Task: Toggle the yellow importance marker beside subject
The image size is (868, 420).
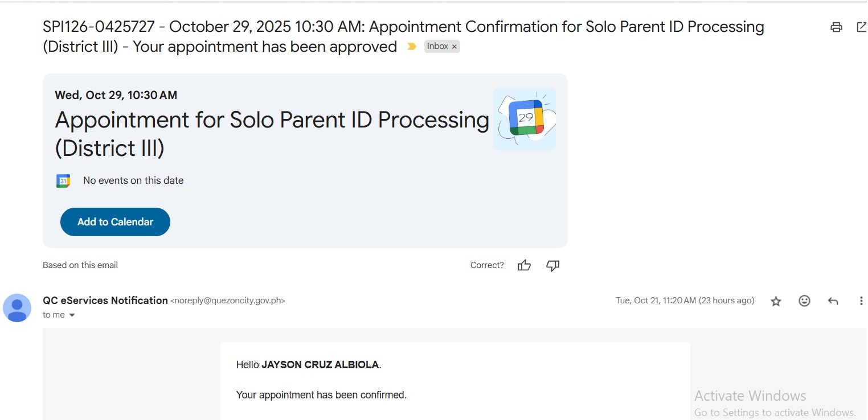Action: pos(411,47)
